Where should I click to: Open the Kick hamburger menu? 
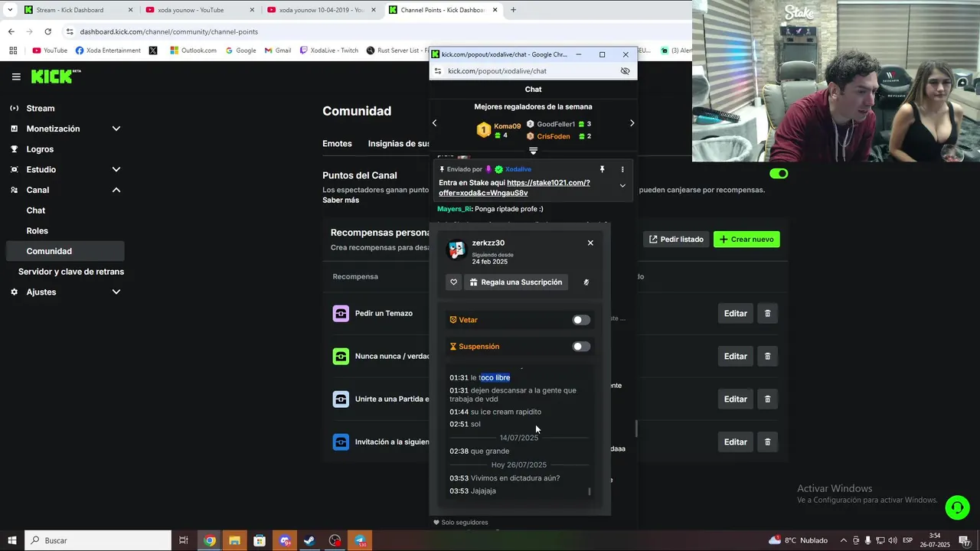click(x=16, y=77)
